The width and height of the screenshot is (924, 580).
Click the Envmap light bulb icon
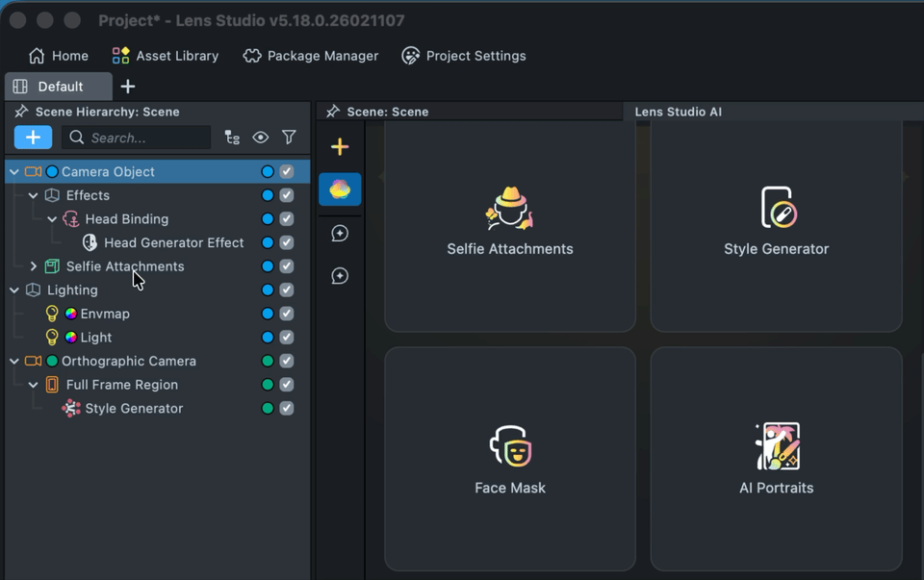[x=52, y=314]
